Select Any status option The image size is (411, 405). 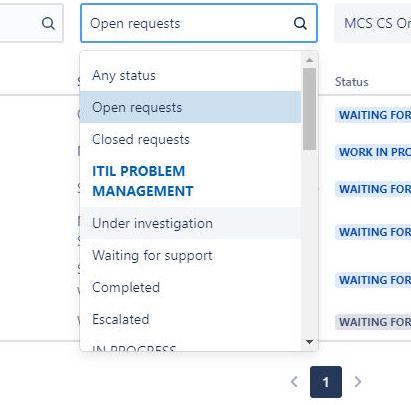[190, 75]
